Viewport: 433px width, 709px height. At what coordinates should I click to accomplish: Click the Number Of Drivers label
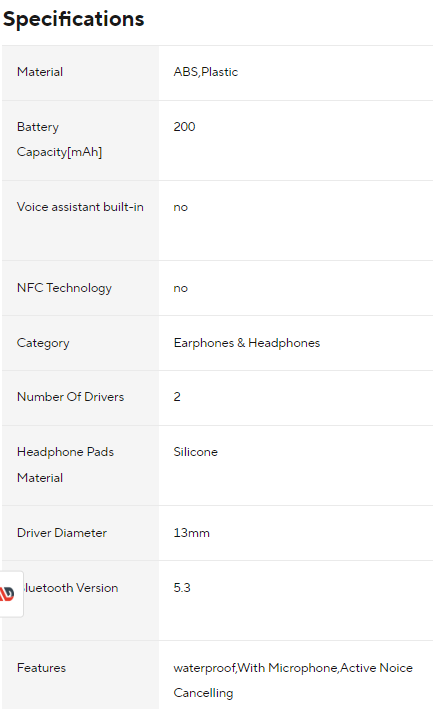(70, 397)
